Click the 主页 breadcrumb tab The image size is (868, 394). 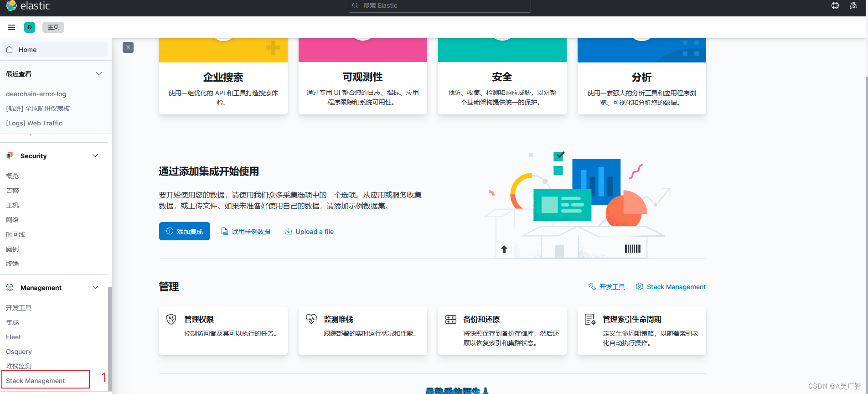53,27
